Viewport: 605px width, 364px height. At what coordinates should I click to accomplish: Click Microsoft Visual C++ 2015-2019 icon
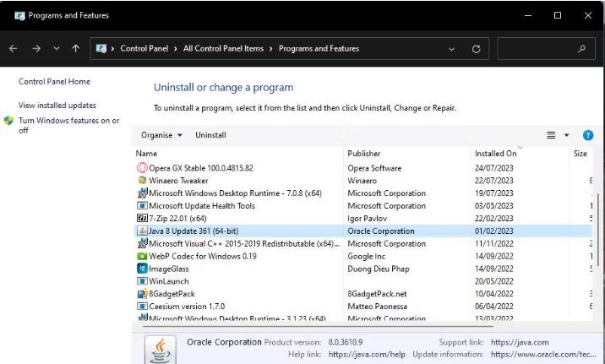tap(142, 243)
